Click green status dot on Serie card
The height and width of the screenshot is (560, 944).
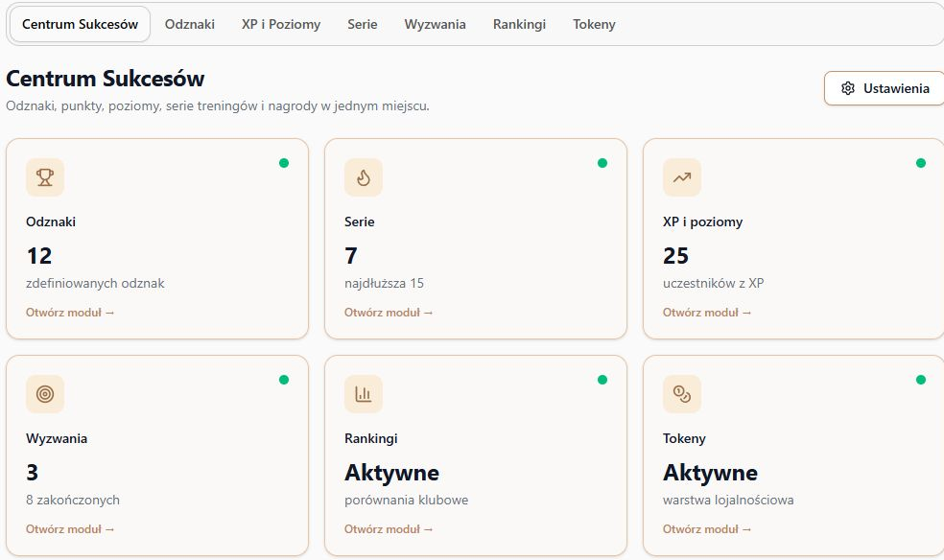[602, 163]
